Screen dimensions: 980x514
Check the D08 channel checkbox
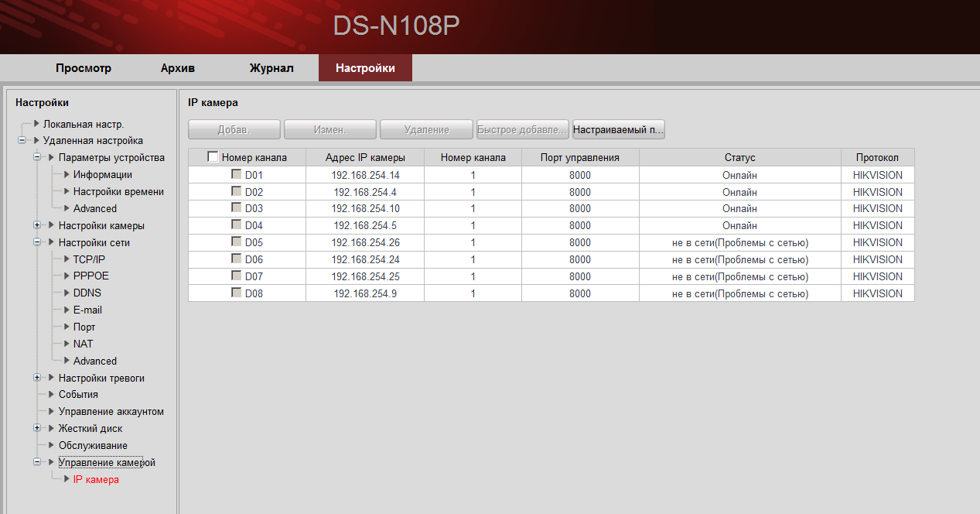coord(236,293)
